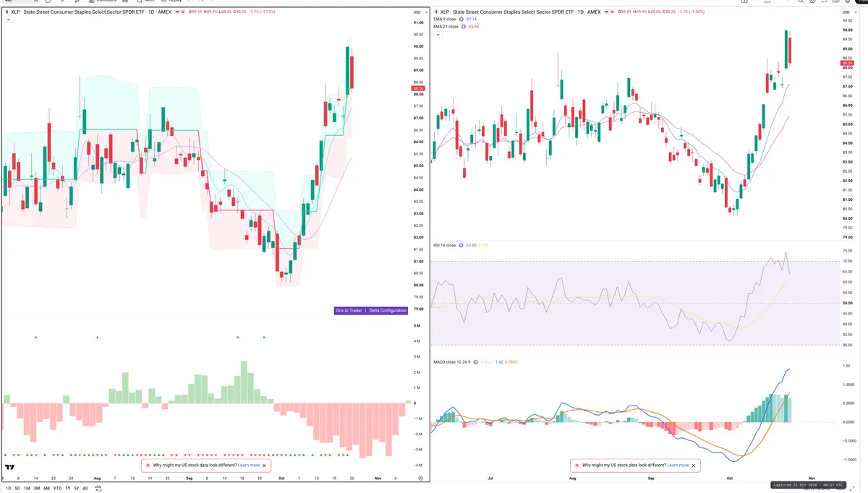
Task: Open the go-to-date calendar icon
Action: click(98, 489)
